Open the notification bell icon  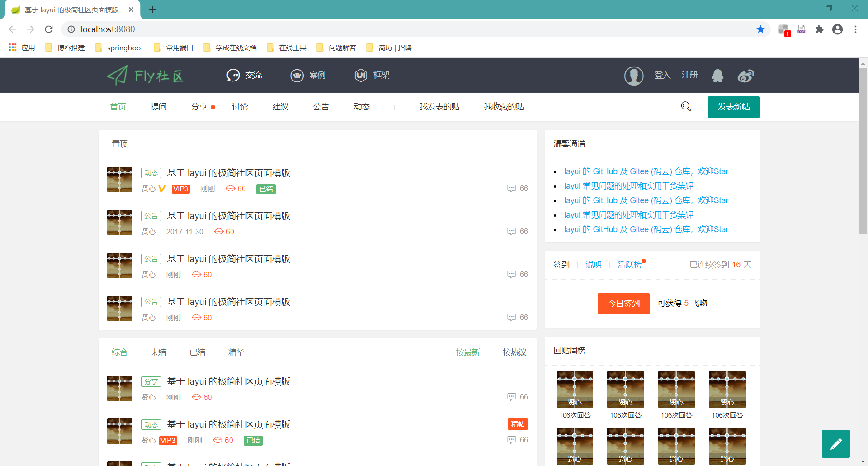tap(717, 76)
